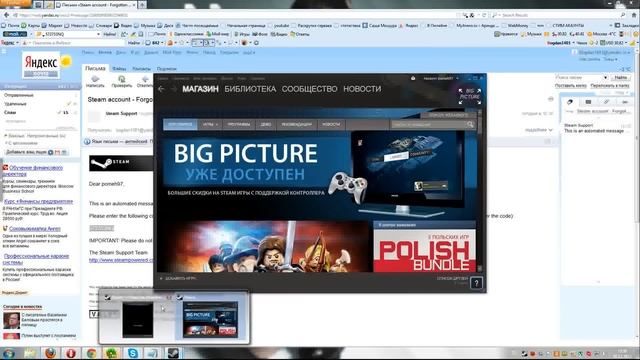Viewport: 640px width, 360px height.
Task: Select the highlighted first store nav tab
Action: pyautogui.click(x=180, y=124)
